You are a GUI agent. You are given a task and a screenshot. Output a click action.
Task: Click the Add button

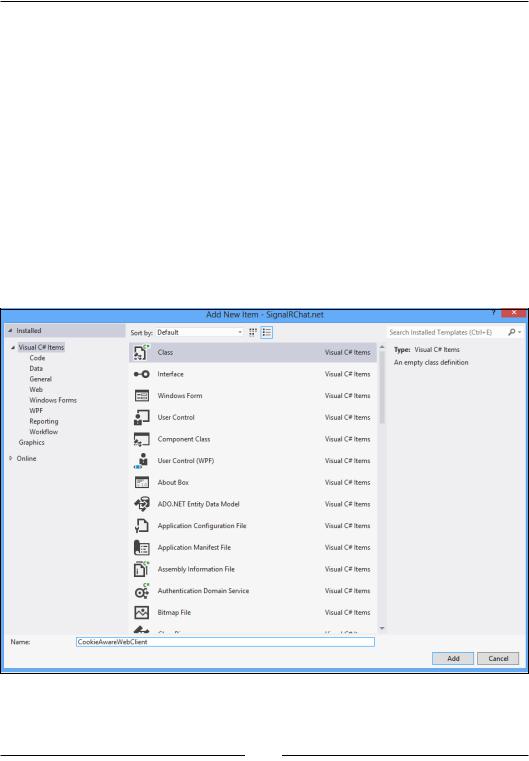(453, 659)
